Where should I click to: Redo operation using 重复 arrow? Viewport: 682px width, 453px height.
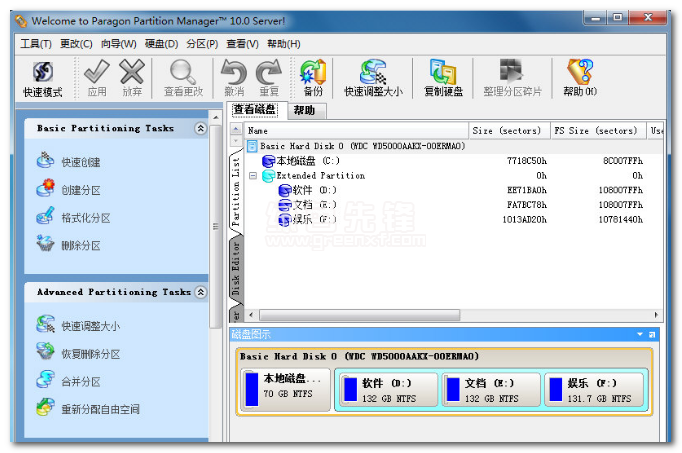[269, 78]
